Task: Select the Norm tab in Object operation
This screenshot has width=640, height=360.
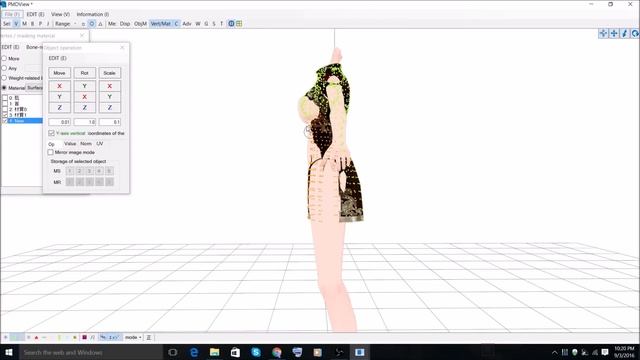Action: 86,144
